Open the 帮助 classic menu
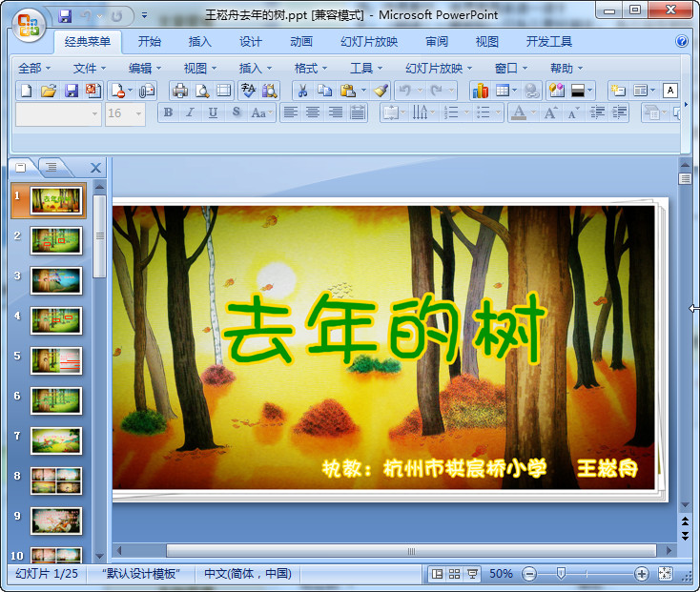 (x=566, y=69)
